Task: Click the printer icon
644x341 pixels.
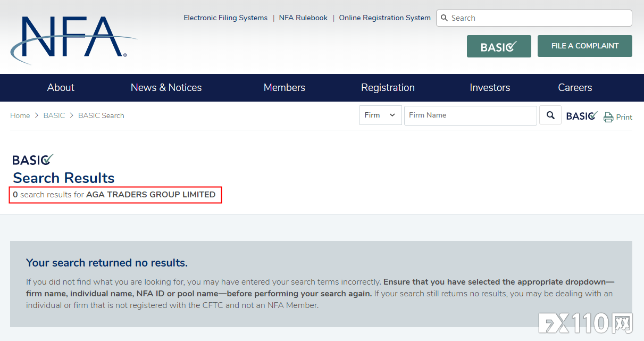Action: [x=608, y=117]
